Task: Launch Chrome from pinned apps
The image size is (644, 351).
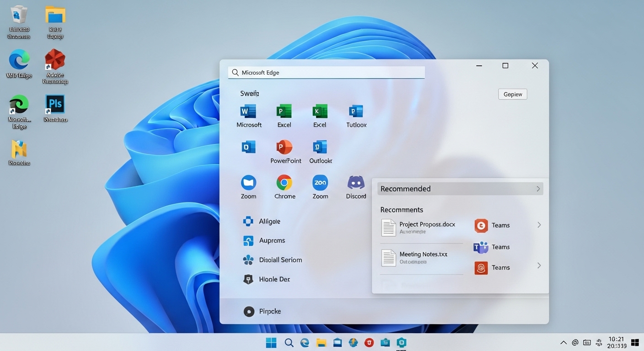Action: 284,187
